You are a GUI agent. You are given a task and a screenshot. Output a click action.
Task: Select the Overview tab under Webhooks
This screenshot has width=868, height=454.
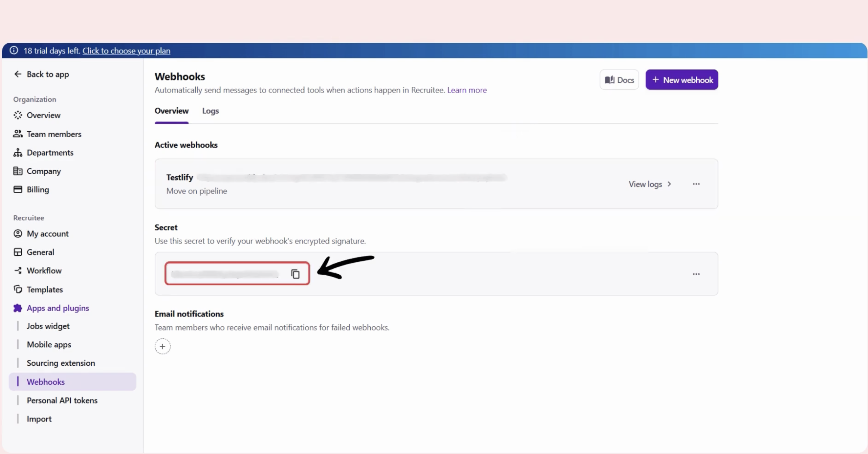click(171, 111)
